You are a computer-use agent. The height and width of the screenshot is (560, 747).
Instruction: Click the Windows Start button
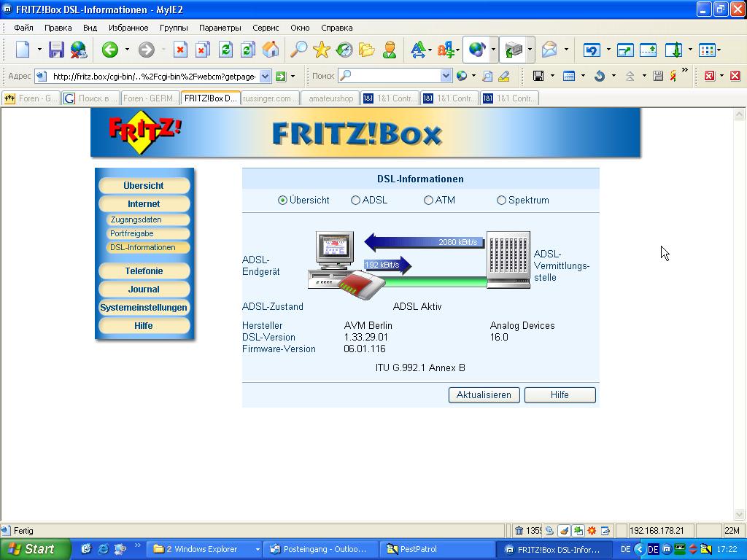(34, 549)
